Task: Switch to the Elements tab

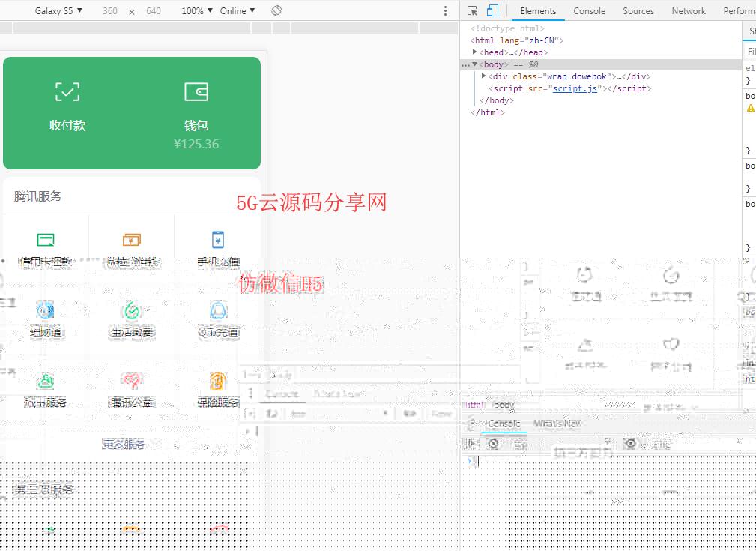Action: click(x=538, y=10)
